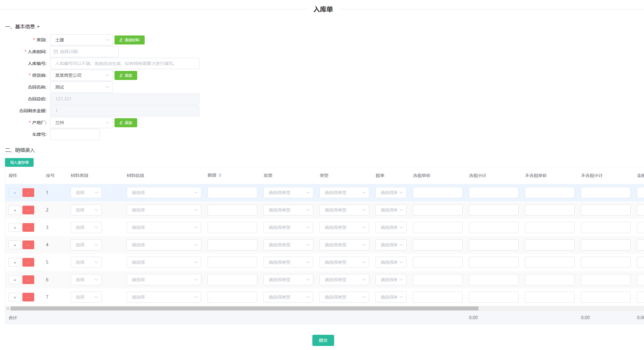Click 添加 button next to 产地厂
This screenshot has width=644, height=350.
tap(126, 123)
